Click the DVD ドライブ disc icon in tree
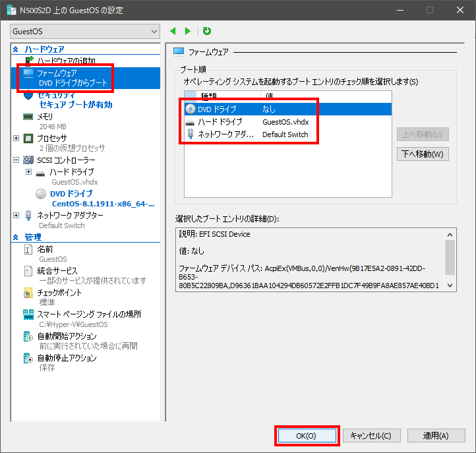 tap(41, 194)
